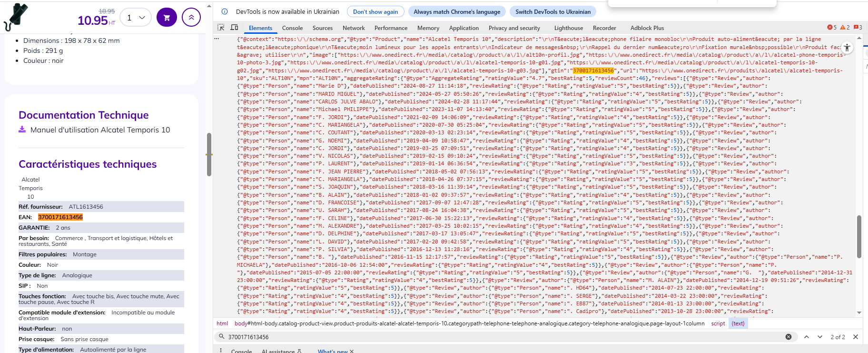Open the quantity dropdown showing 1
The height and width of the screenshot is (353, 868).
136,18
